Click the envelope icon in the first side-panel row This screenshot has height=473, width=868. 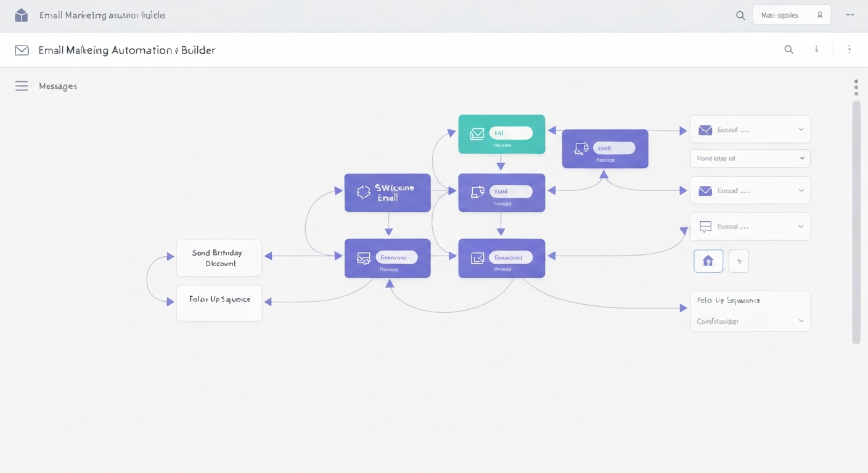(705, 130)
